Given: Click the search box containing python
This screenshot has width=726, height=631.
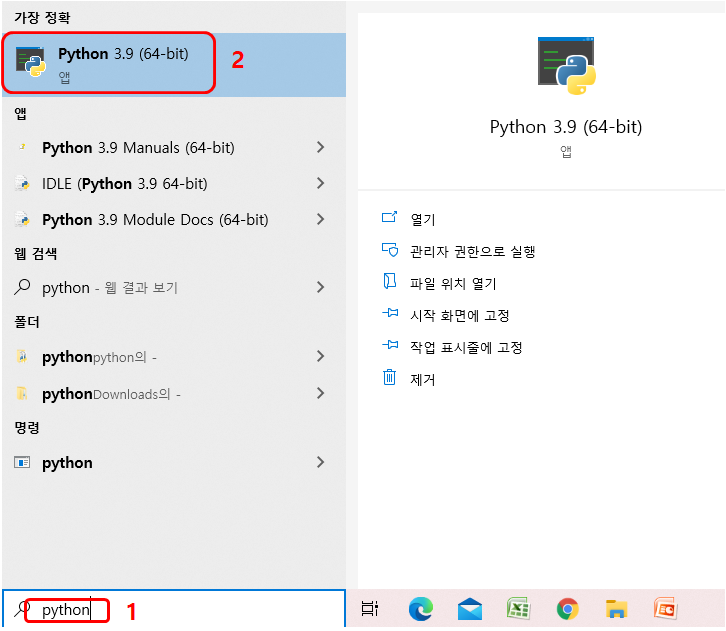Looking at the screenshot, I should 174,609.
